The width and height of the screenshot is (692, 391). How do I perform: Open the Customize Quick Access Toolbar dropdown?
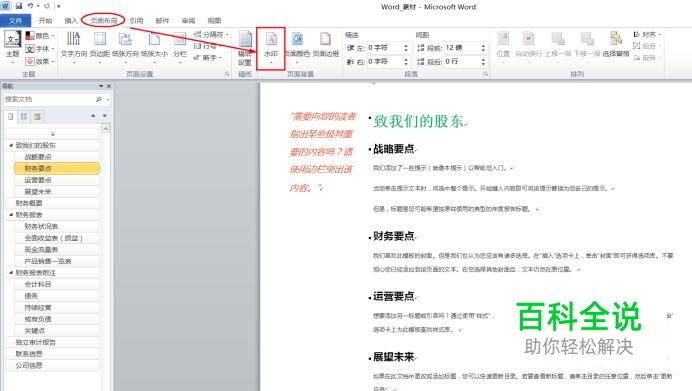58,7
